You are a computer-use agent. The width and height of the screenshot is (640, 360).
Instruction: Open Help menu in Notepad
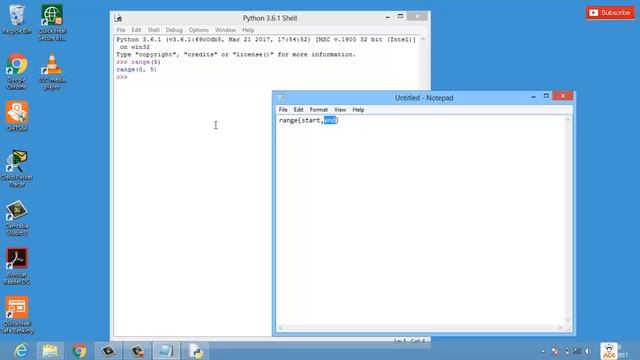pyautogui.click(x=358, y=109)
